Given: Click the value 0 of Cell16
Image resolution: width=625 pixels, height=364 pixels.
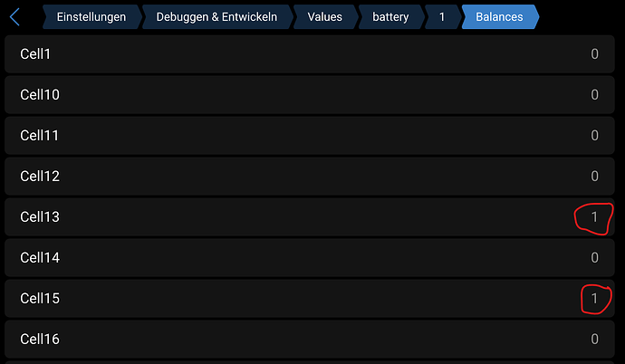Looking at the screenshot, I should (594, 340).
